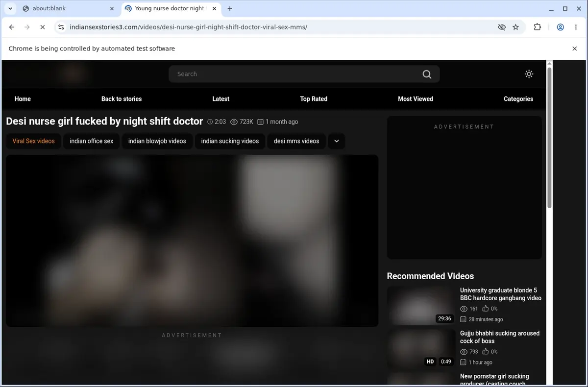Click the calendar icon by '28 minutes ago'
588x387 pixels.
point(463,319)
